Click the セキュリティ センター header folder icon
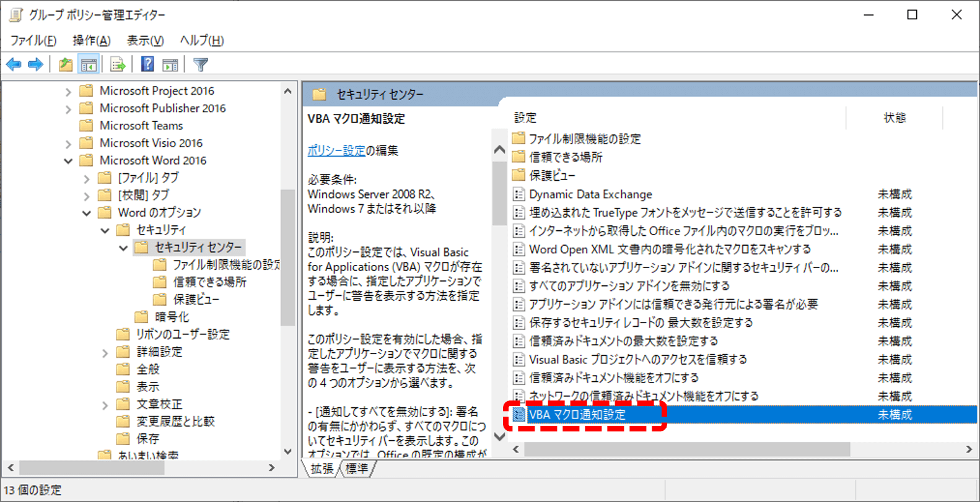The width and height of the screenshot is (980, 502). pyautogui.click(x=320, y=94)
